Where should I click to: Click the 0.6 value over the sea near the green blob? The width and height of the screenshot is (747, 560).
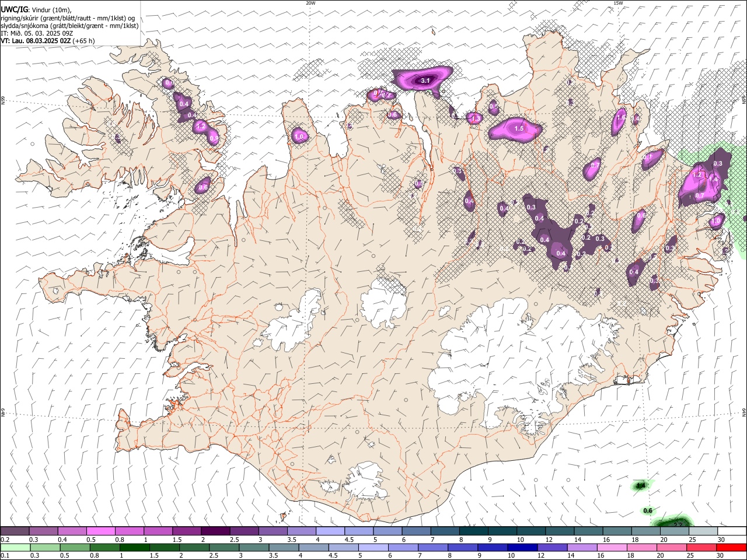[x=648, y=511]
